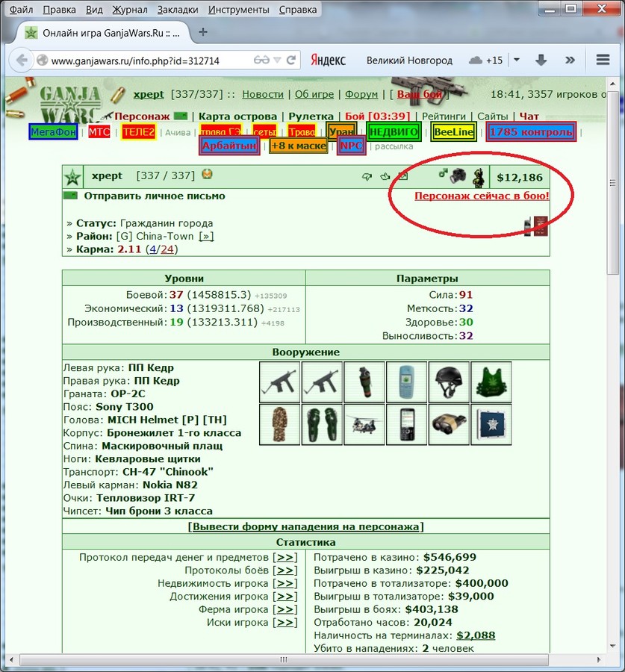Viewport: 625px width, 672px height.
Task: Open Ферма игрока [>>] link
Action: [x=285, y=609]
